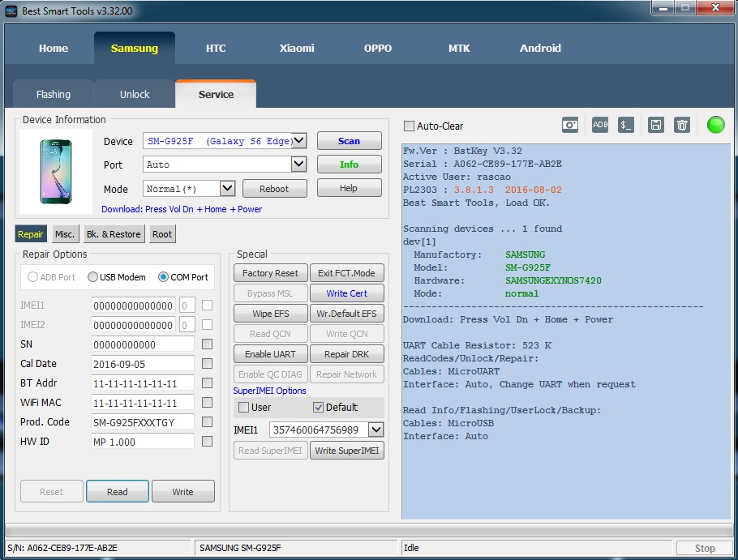Click the Prod. Code input field
This screenshot has height=560, width=738.
click(x=143, y=422)
